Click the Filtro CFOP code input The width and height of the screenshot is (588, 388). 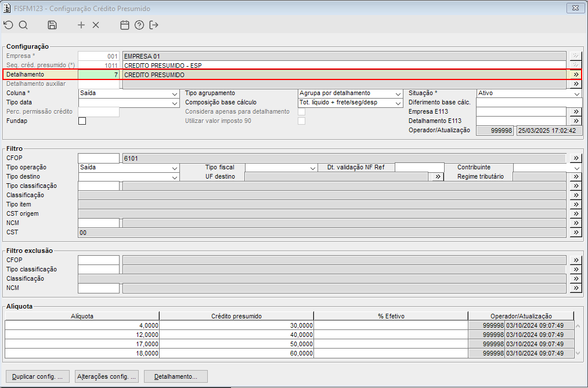tap(99, 158)
